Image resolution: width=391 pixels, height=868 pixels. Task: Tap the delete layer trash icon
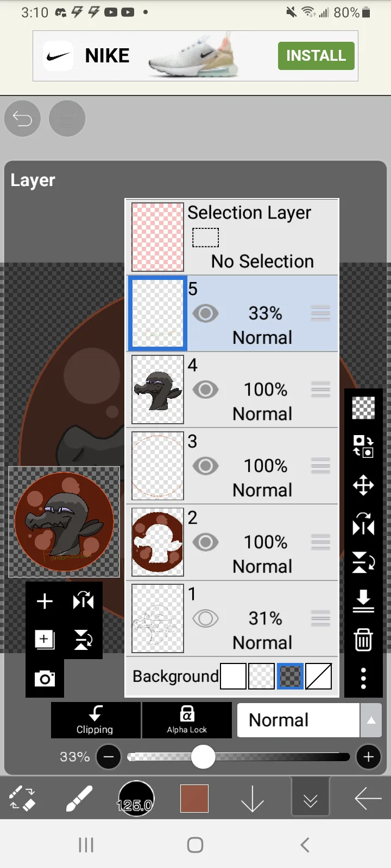pyautogui.click(x=363, y=640)
